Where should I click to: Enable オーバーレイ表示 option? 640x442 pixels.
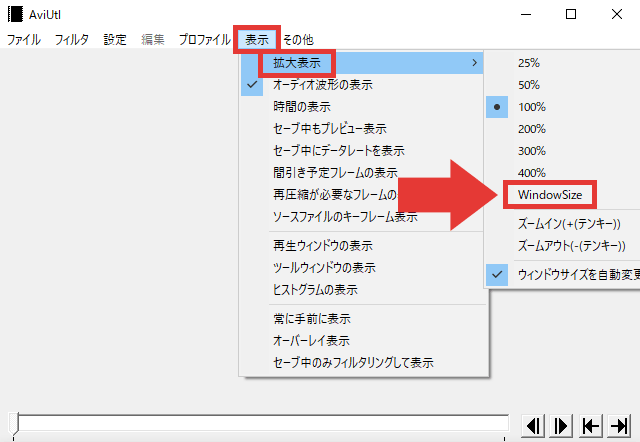pyautogui.click(x=362, y=341)
